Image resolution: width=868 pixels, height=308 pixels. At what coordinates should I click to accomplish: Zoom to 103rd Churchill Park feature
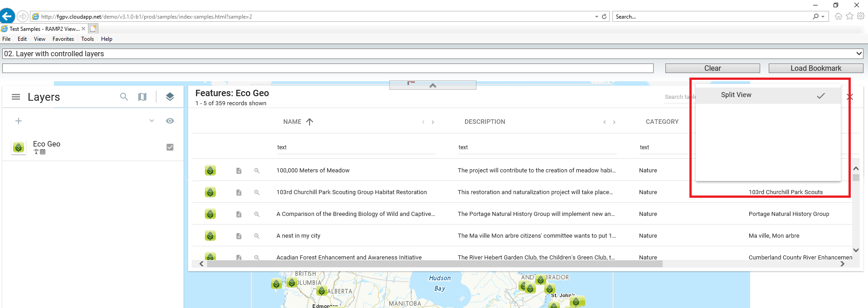[257, 192]
